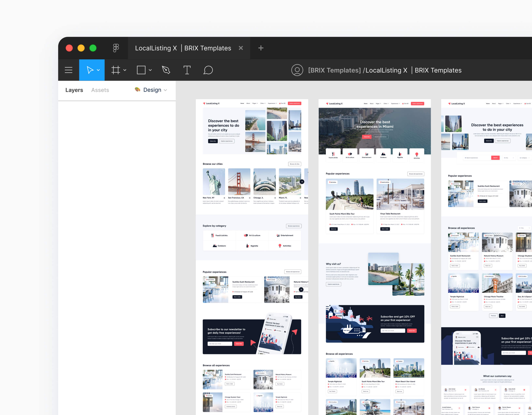Select the Pen tool
Viewport: 532px width, 415px height.
166,70
